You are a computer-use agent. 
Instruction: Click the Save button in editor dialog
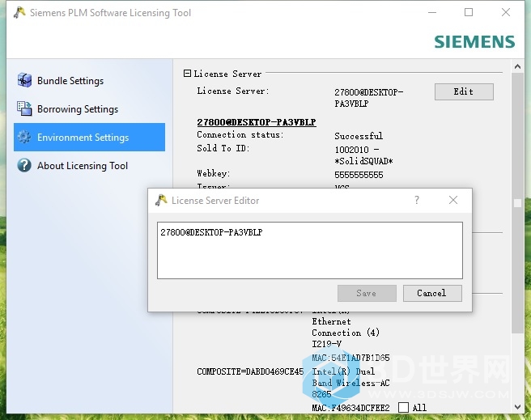367,293
